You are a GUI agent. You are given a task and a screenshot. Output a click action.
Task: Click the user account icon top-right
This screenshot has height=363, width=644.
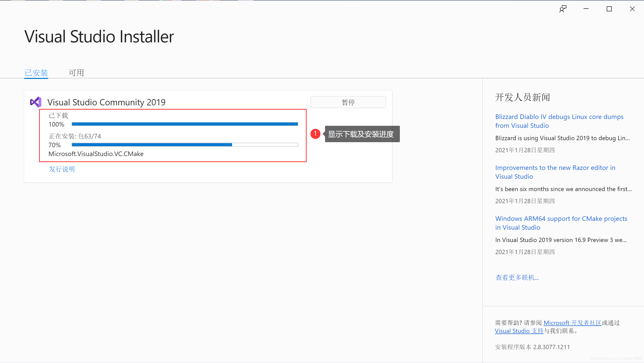click(563, 8)
